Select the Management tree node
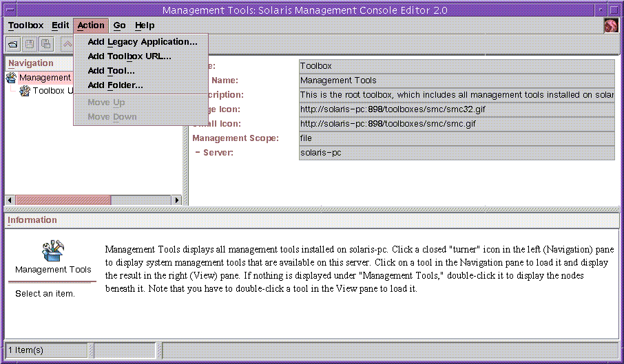624x364 pixels. [45, 78]
